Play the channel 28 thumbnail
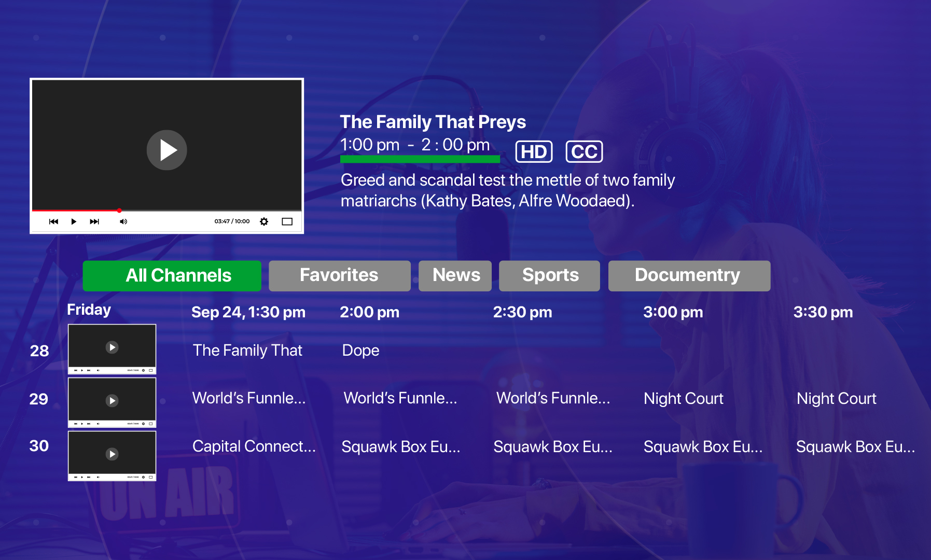 click(112, 348)
